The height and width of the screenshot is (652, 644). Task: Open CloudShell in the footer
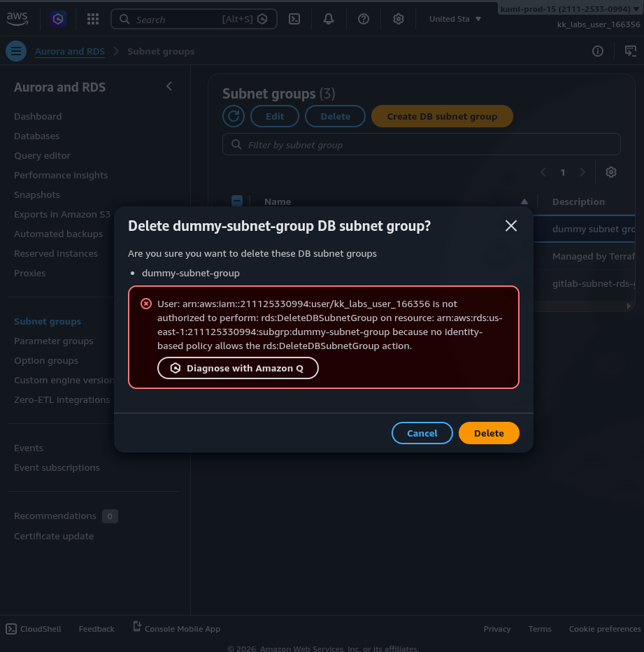tap(34, 629)
